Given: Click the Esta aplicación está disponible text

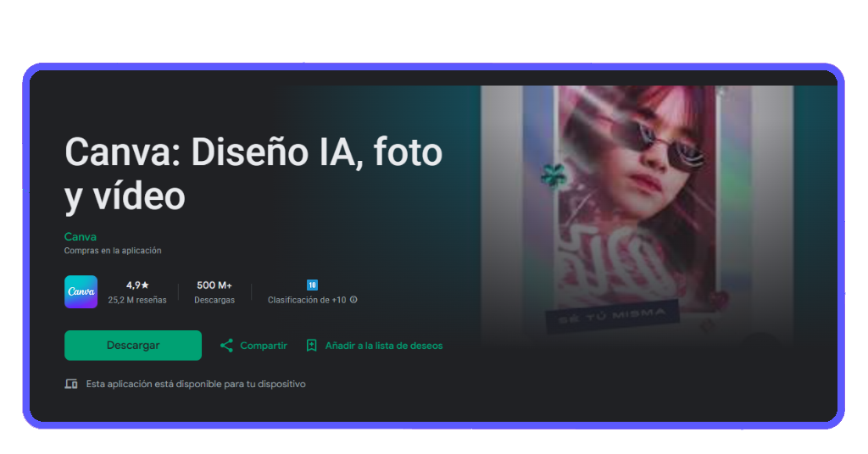Looking at the screenshot, I should (196, 384).
